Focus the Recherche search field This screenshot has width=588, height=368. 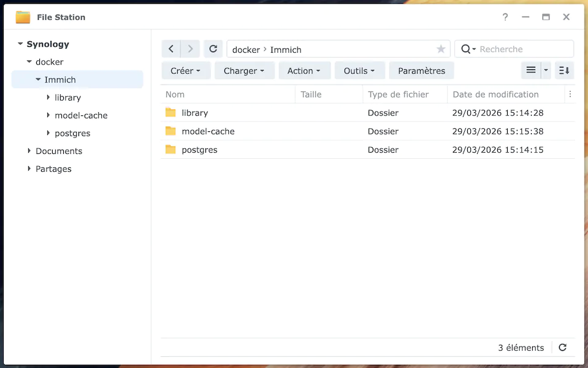click(x=524, y=49)
